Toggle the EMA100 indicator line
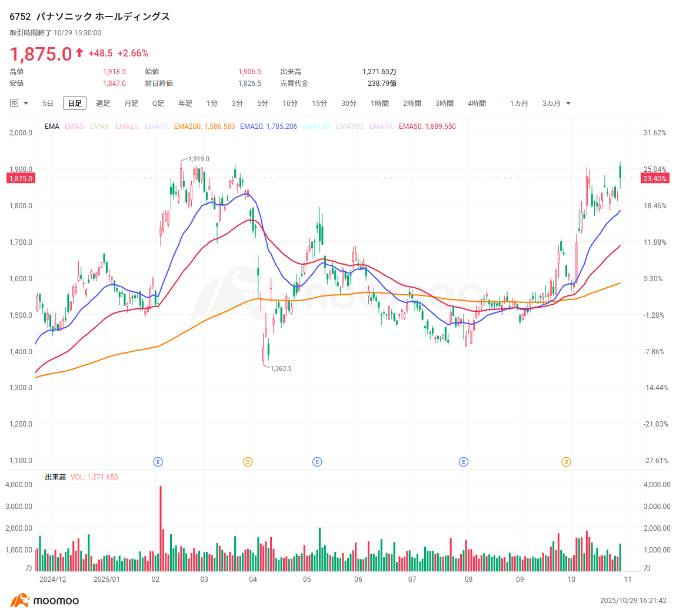 (x=317, y=126)
